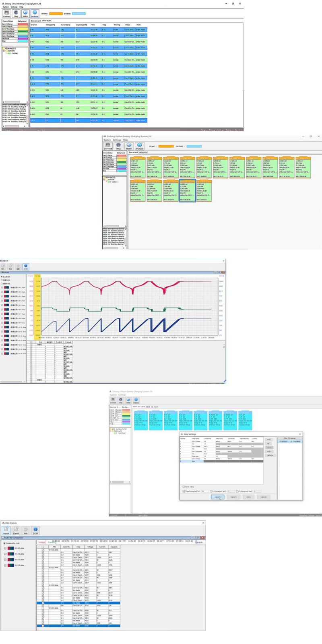Click Info icon in Data Analysis window

click(x=26, y=530)
